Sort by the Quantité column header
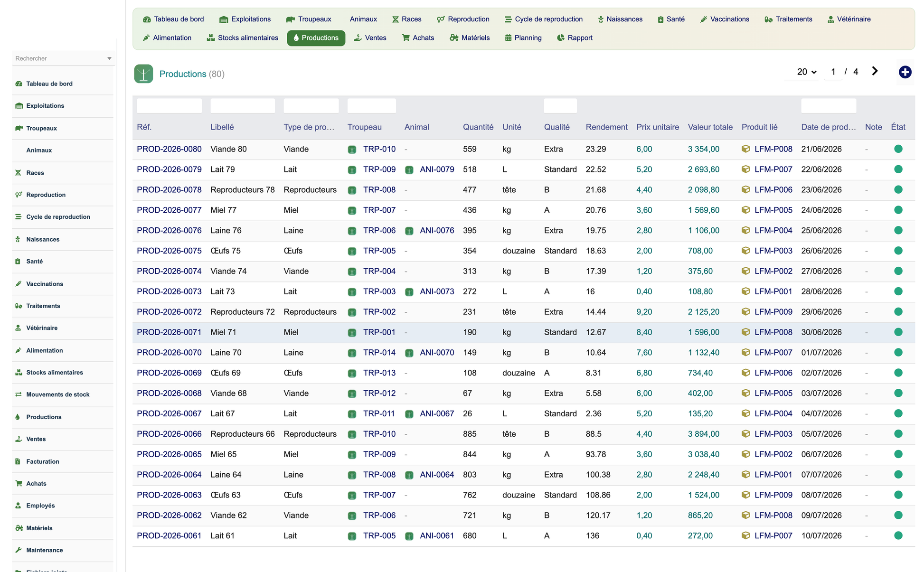 [x=478, y=127]
